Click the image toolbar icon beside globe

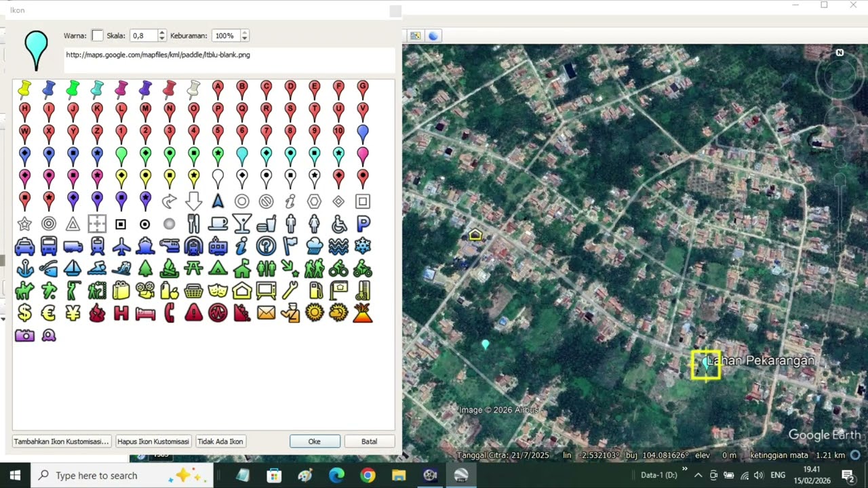point(415,35)
